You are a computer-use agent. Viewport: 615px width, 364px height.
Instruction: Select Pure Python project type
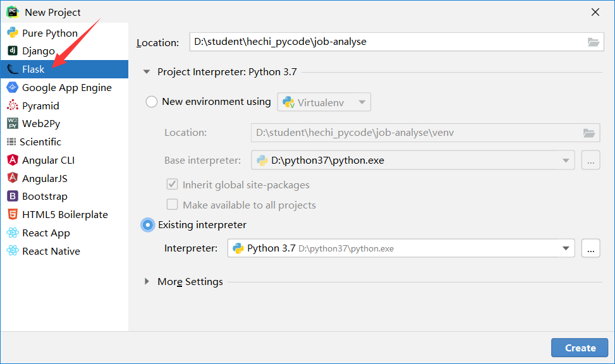coord(49,33)
